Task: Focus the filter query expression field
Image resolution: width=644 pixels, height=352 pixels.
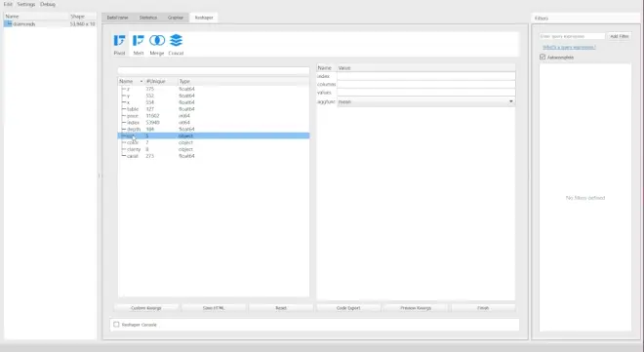Action: pyautogui.click(x=572, y=36)
